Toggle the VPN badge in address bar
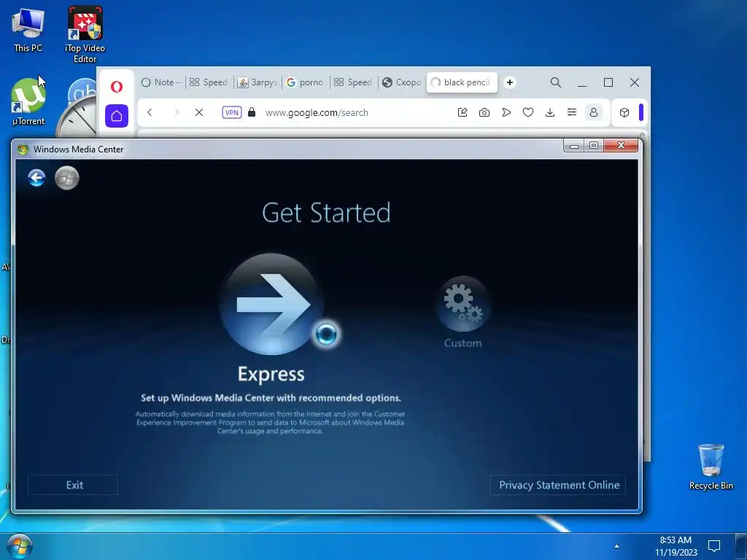Image resolution: width=747 pixels, height=560 pixels. point(231,112)
